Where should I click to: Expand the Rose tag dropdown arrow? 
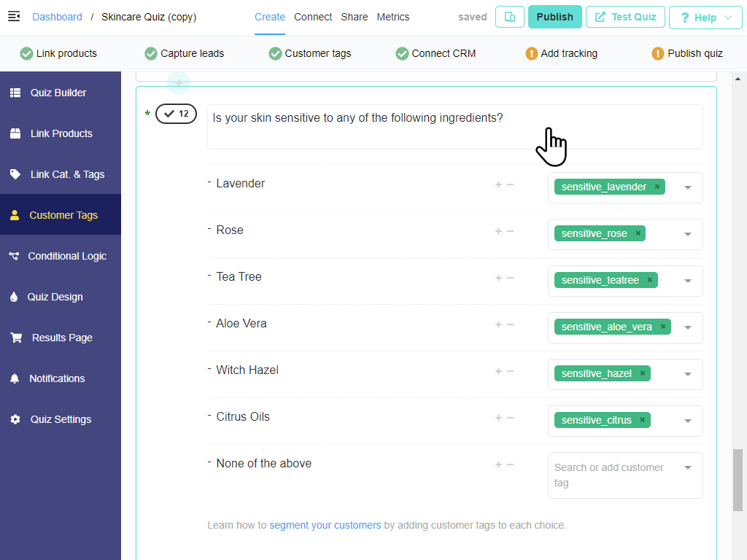pos(688,234)
